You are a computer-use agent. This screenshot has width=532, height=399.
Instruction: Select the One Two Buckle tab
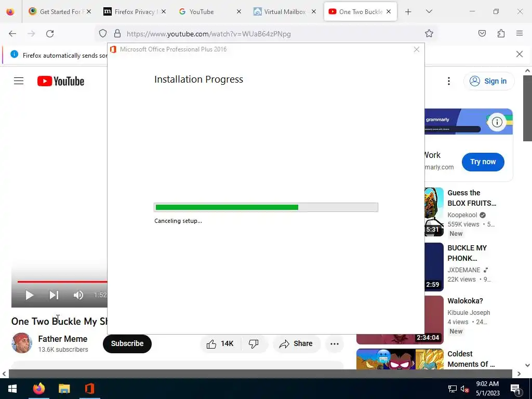361,11
